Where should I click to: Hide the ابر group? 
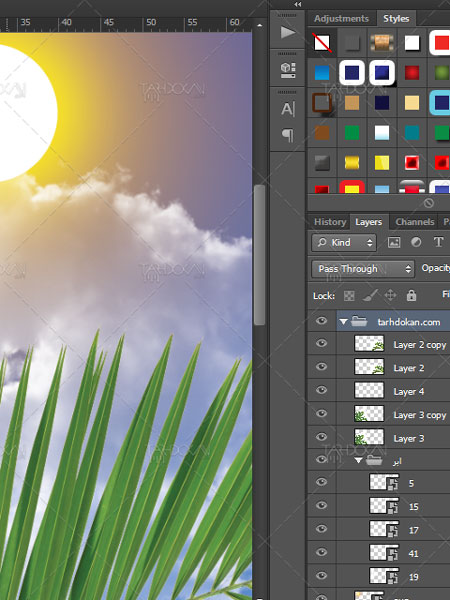tap(321, 459)
